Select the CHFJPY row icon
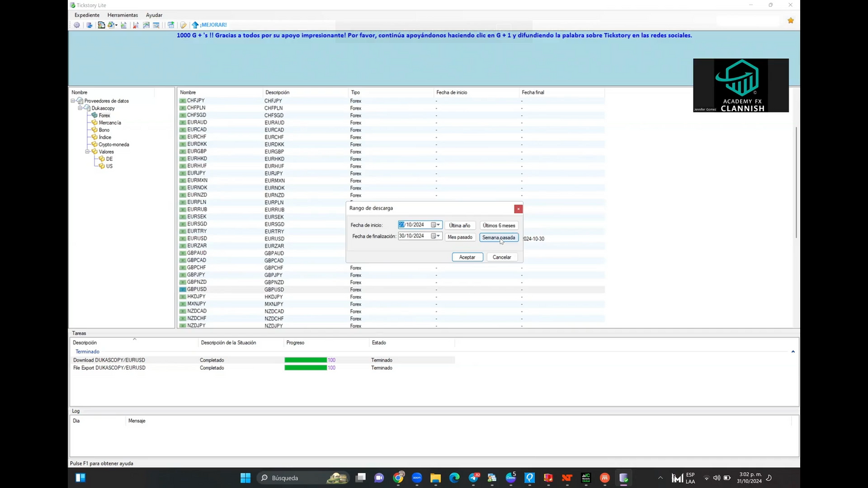This screenshot has height=488, width=868. [x=183, y=101]
